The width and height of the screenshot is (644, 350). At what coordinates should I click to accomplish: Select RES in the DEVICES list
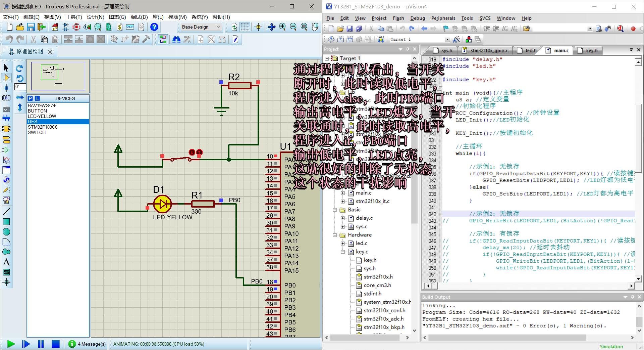[33, 122]
